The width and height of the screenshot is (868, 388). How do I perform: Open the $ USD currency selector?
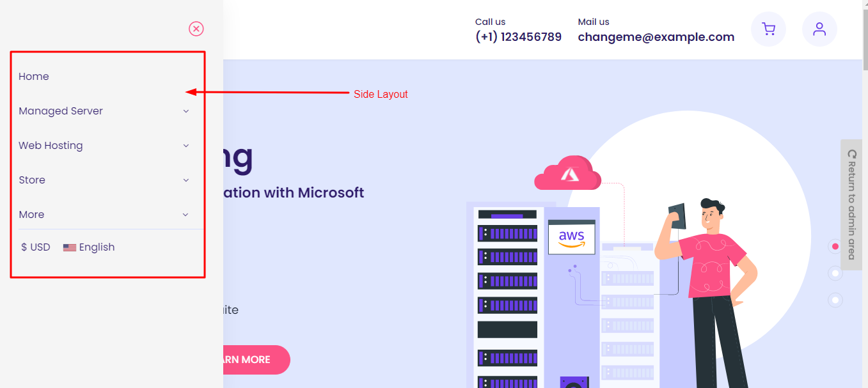point(36,247)
